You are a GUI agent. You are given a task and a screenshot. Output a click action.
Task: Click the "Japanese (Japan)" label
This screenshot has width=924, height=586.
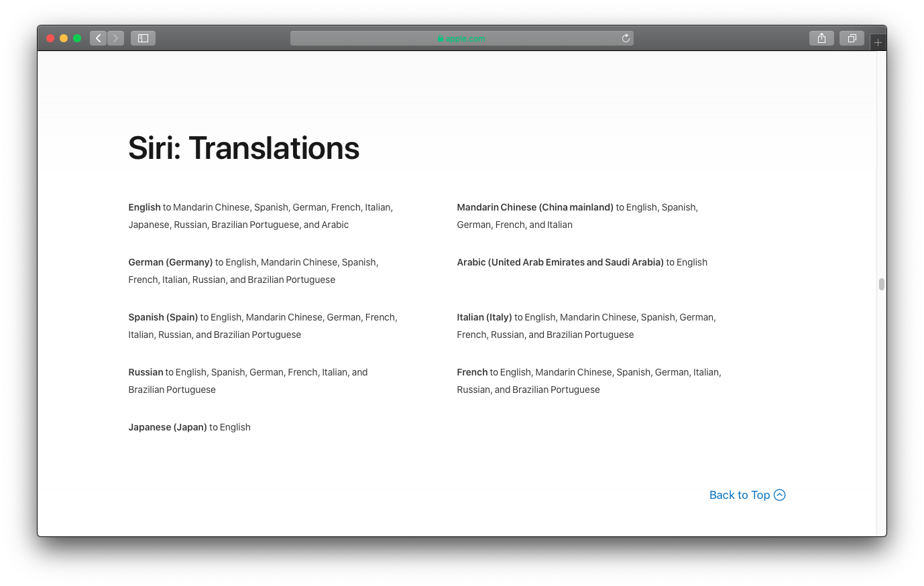coord(168,427)
